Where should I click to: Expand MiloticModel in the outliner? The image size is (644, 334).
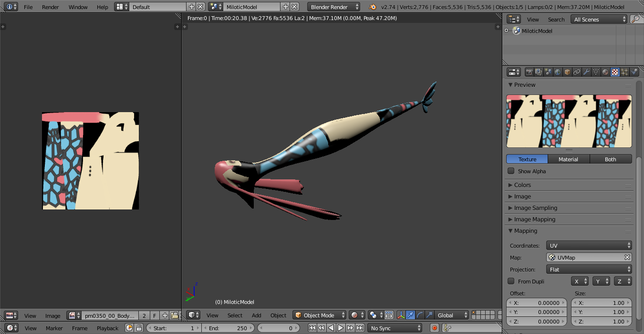click(506, 31)
